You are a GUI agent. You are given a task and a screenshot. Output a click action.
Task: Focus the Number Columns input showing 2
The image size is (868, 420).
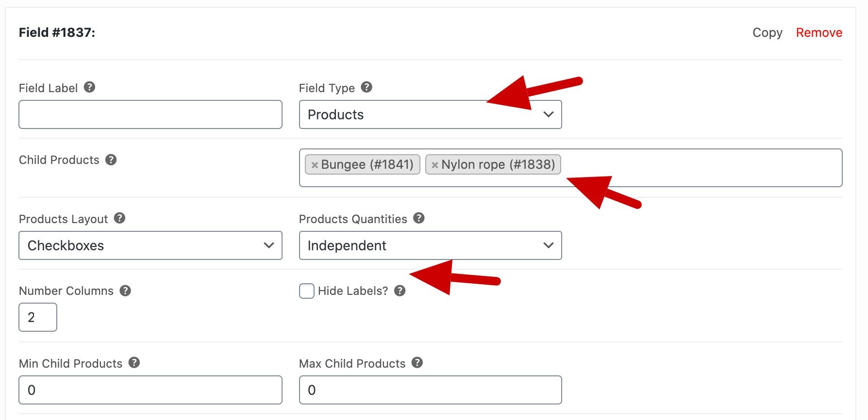[x=38, y=317]
